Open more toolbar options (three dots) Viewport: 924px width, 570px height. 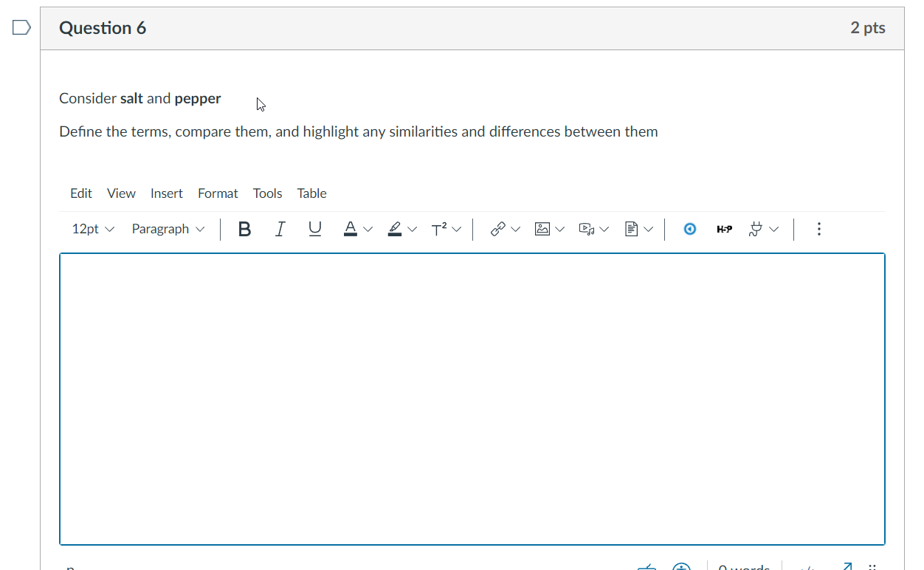click(818, 230)
